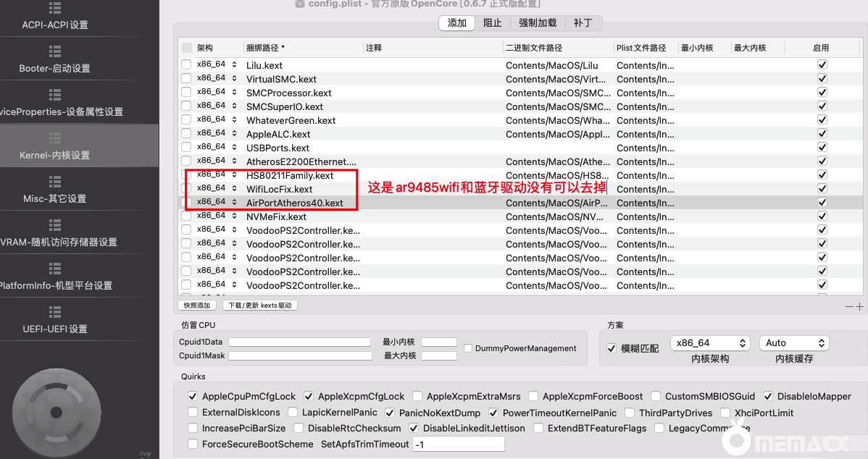Switch to the 阻止 tab
The height and width of the screenshot is (459, 868).
pyautogui.click(x=493, y=23)
